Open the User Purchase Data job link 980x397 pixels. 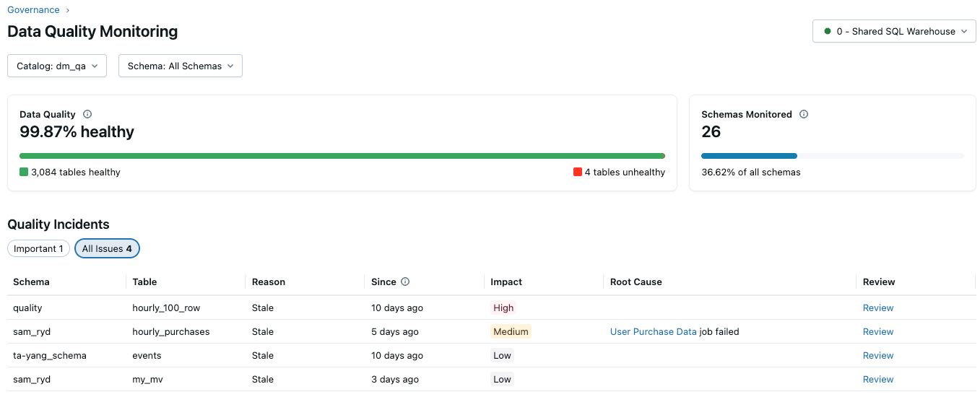coord(653,332)
